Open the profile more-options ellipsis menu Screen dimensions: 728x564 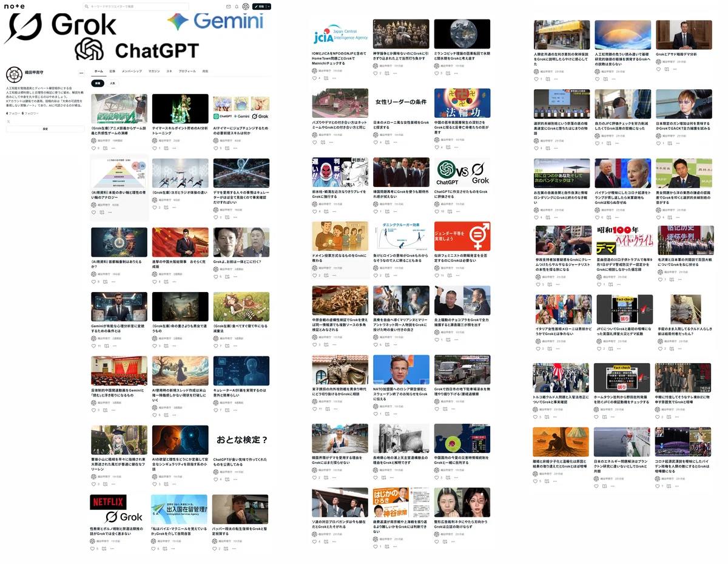pyautogui.click(x=81, y=73)
